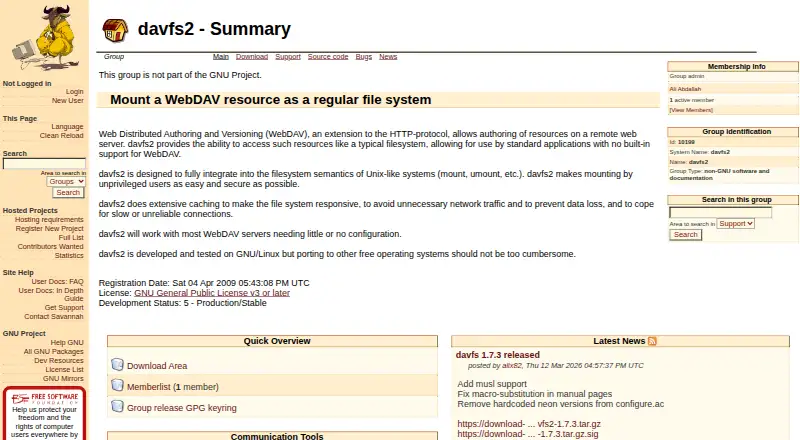800x440 pixels.
Task: Open GNU General Public License v3 link
Action: [x=212, y=293]
